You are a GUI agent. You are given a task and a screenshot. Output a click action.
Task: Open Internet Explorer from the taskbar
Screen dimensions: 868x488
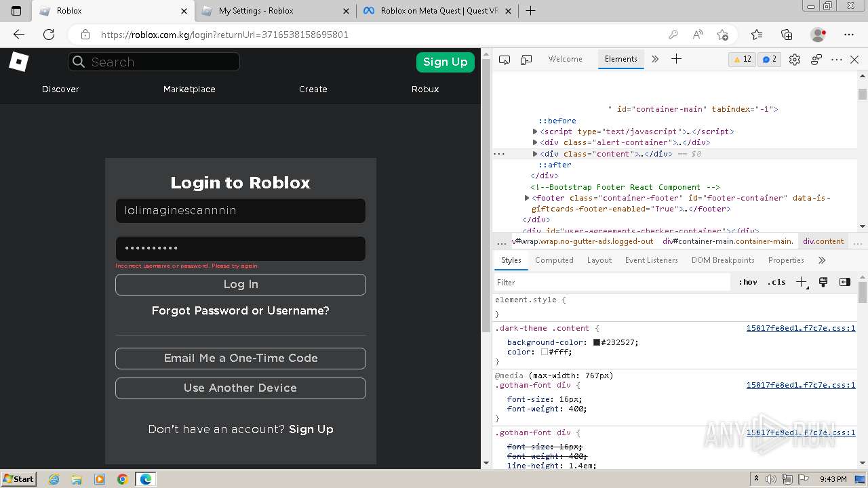tap(54, 479)
